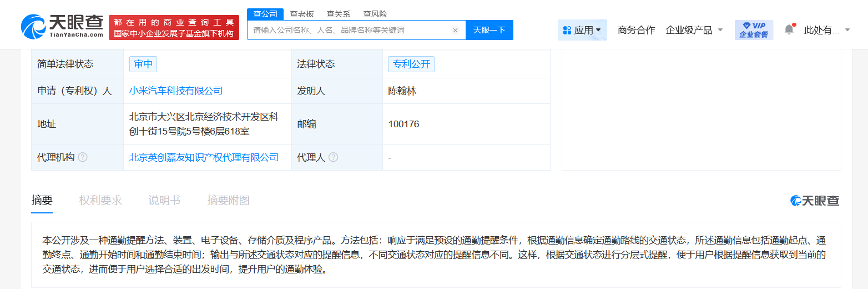Click the 商务合作 link
868x289 pixels.
tap(636, 30)
